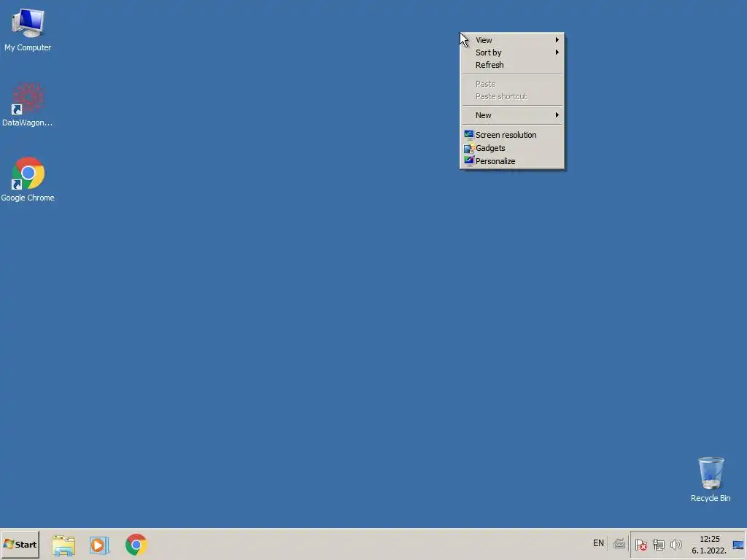Open the EN language indicator
The width and height of the screenshot is (747, 560).
598,543
